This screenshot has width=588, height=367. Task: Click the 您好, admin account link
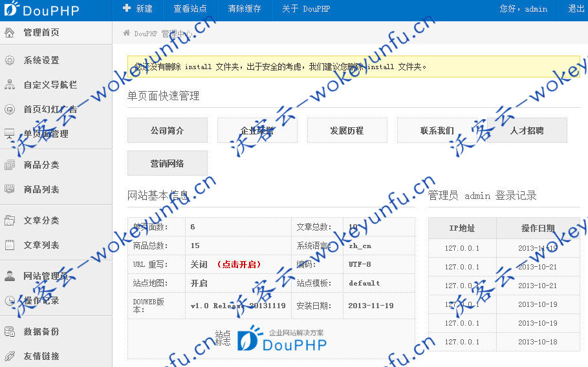coord(523,8)
